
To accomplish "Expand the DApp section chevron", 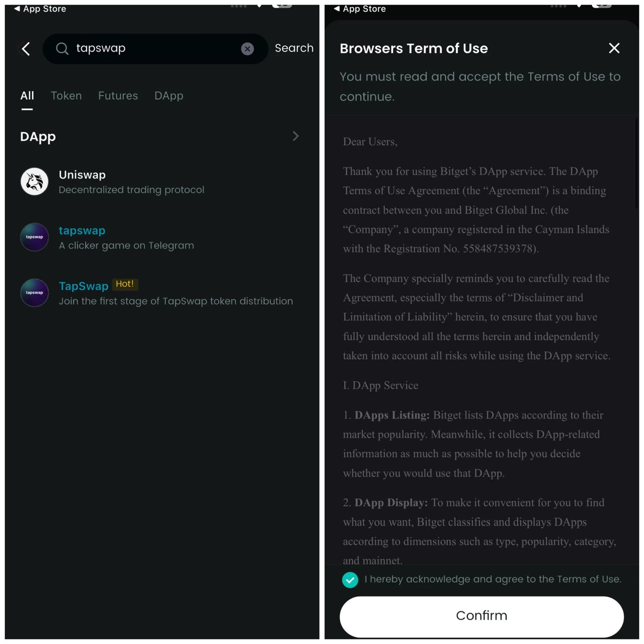I will [x=296, y=136].
